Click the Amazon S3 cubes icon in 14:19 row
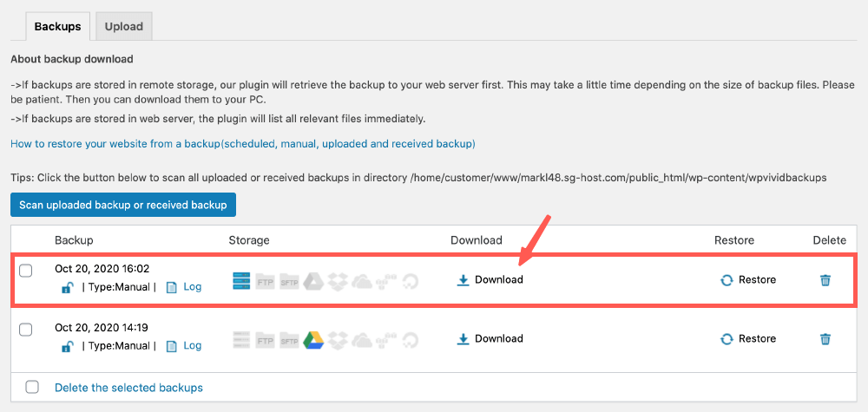Screen dimensions: 868x412 [x=385, y=339]
